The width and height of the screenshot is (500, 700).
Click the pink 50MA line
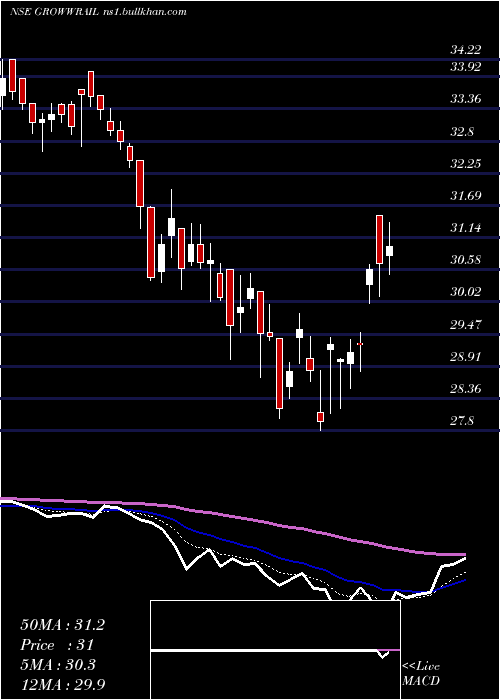pyautogui.click(x=232, y=517)
